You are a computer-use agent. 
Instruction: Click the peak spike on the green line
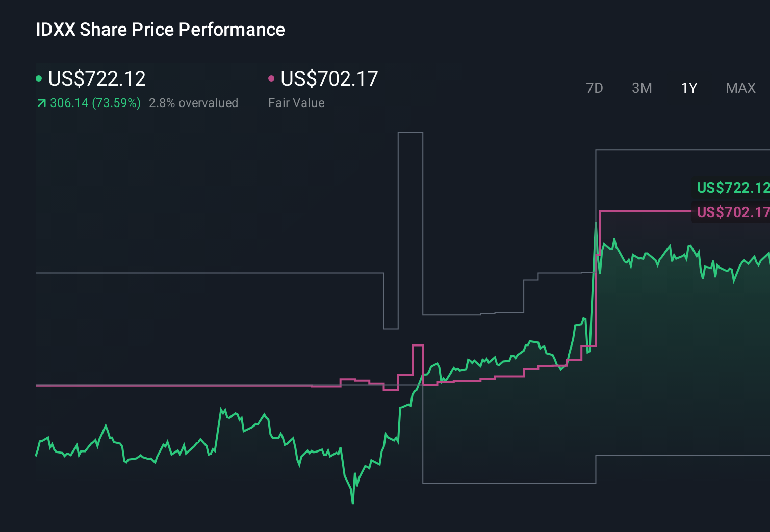[596, 222]
